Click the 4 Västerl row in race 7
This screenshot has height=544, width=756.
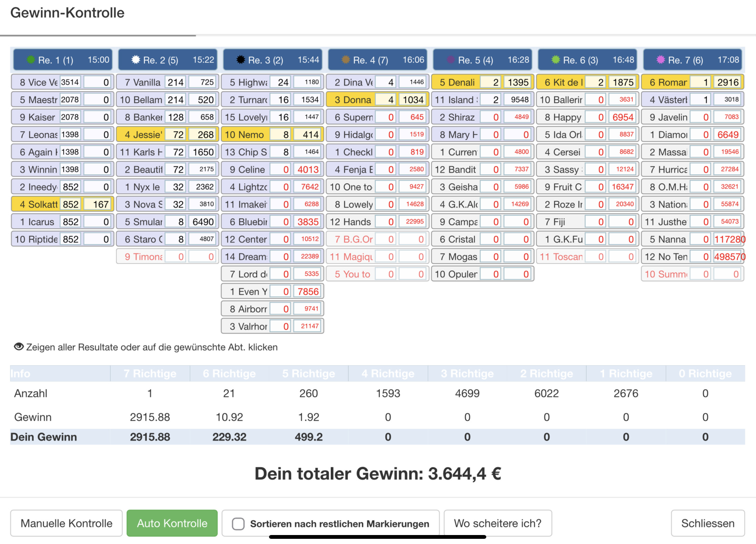tap(693, 100)
